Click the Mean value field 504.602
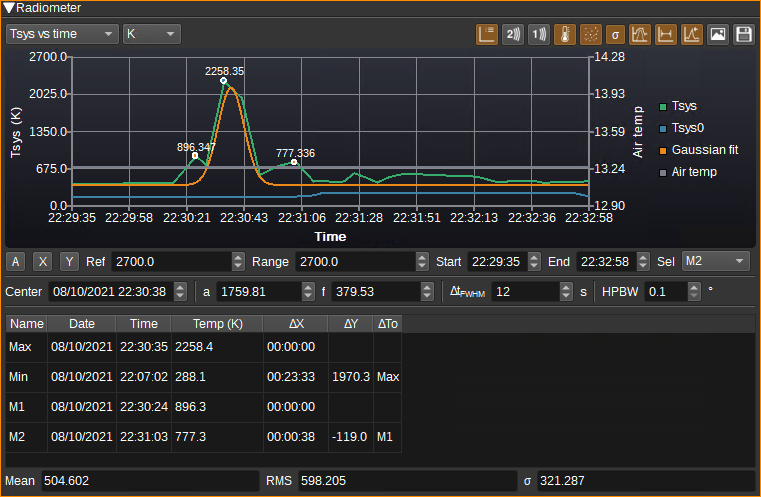This screenshot has width=761, height=497. (x=150, y=481)
